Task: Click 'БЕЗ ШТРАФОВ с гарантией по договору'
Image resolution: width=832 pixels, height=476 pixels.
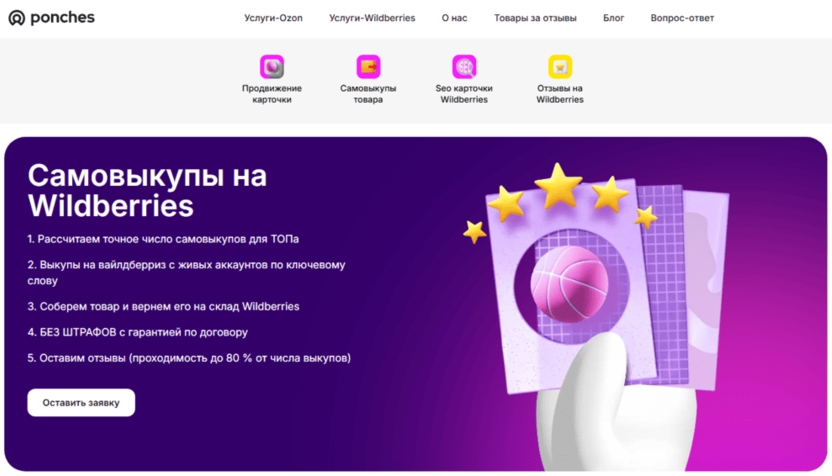Action: point(137,333)
